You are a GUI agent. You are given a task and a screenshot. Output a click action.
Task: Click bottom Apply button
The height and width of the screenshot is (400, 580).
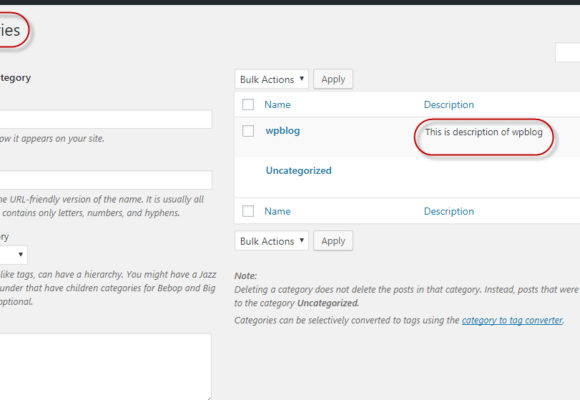click(x=333, y=241)
